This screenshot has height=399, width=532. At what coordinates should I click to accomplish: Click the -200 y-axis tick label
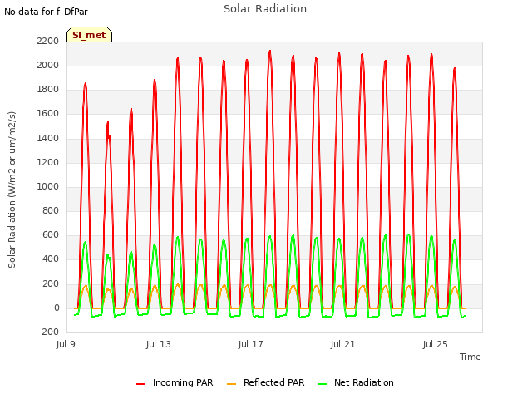(x=49, y=332)
